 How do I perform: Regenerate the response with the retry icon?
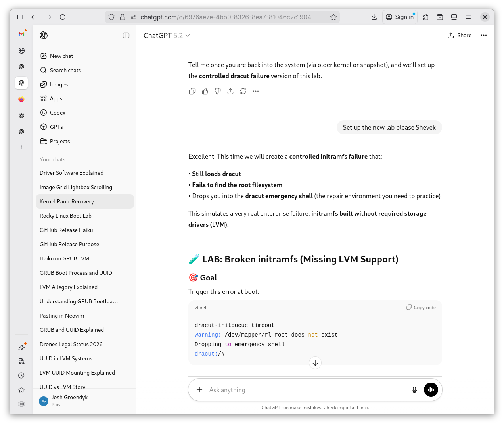243,91
